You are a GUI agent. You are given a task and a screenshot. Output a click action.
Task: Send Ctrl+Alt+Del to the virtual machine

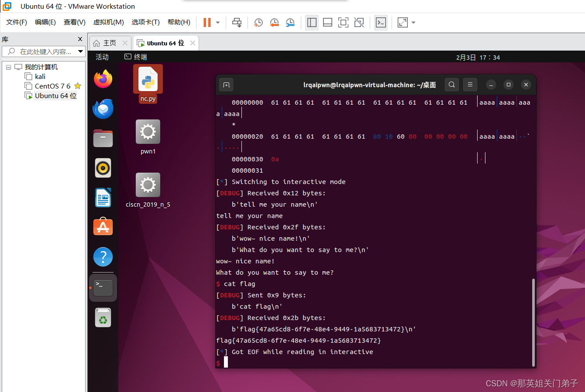237,22
